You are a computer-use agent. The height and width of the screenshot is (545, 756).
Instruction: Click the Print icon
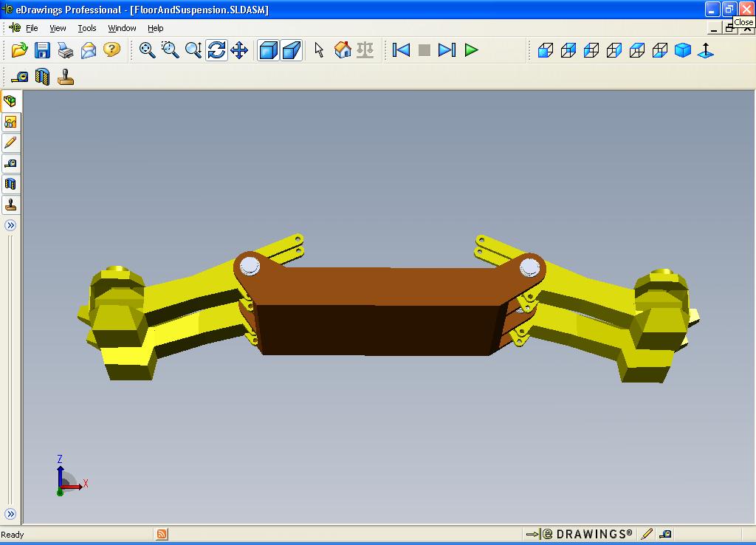pyautogui.click(x=66, y=50)
